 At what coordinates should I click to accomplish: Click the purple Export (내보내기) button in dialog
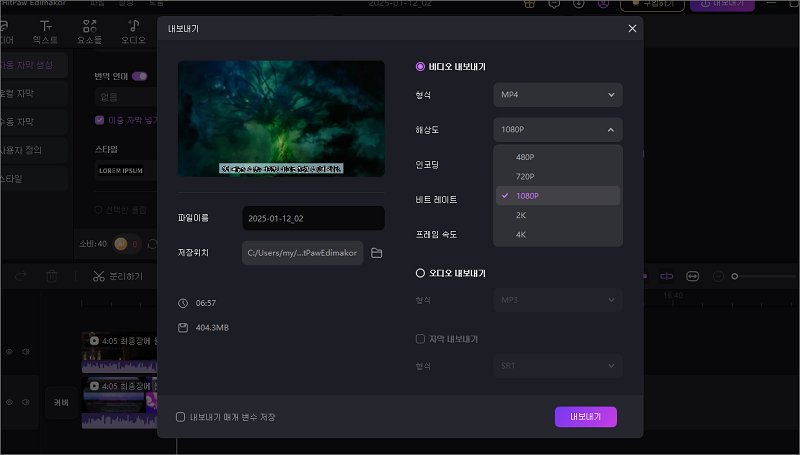(586, 417)
